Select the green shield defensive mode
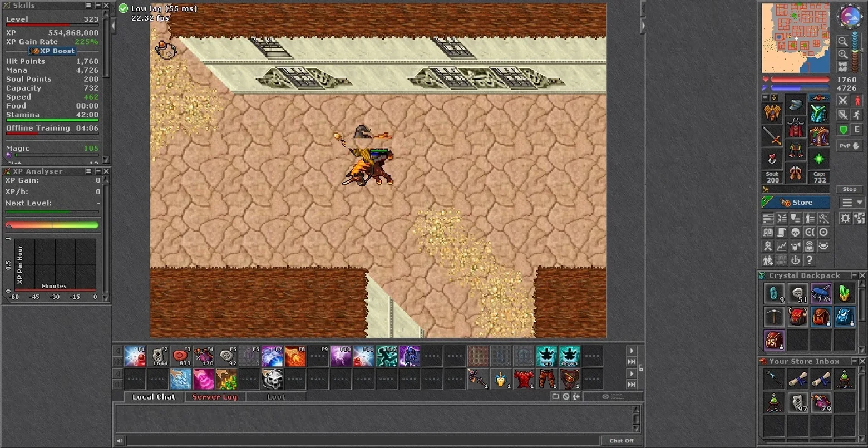The width and height of the screenshot is (868, 448). tap(843, 130)
